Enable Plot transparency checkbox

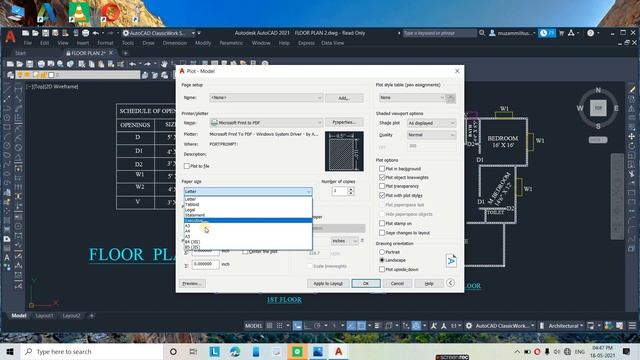tap(382, 186)
